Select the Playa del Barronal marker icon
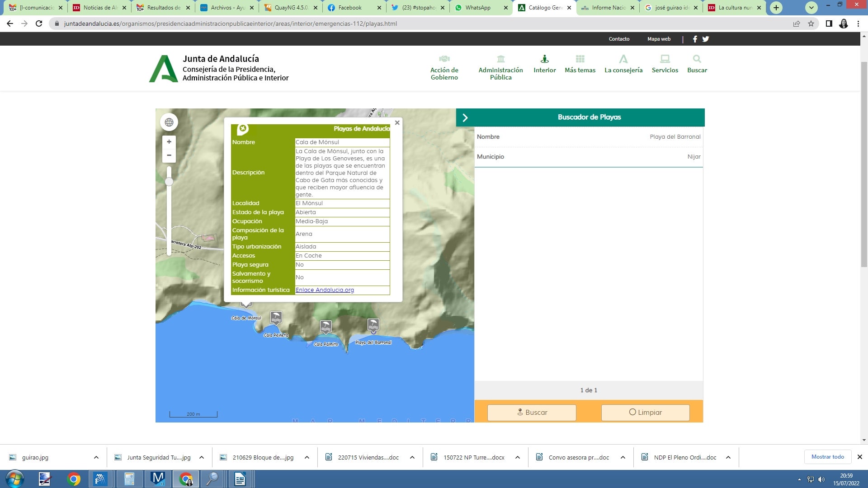The width and height of the screenshot is (868, 488). tap(373, 325)
